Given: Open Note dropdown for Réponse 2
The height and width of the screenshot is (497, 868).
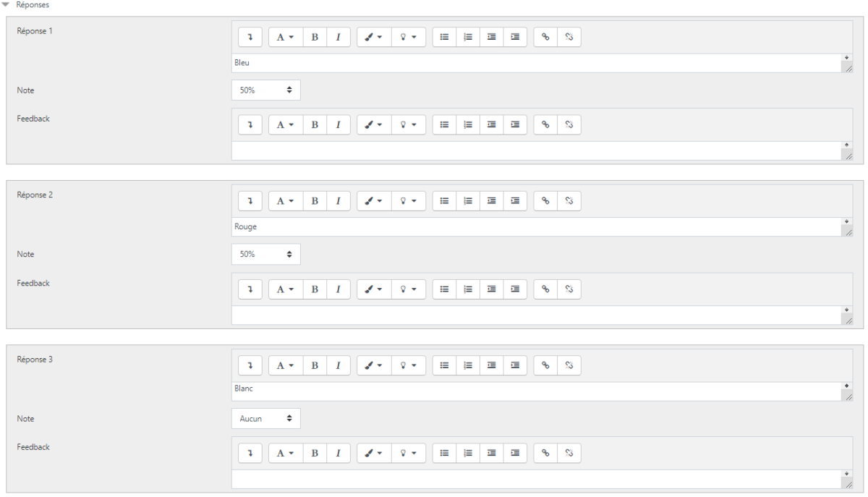Looking at the screenshot, I should point(265,255).
